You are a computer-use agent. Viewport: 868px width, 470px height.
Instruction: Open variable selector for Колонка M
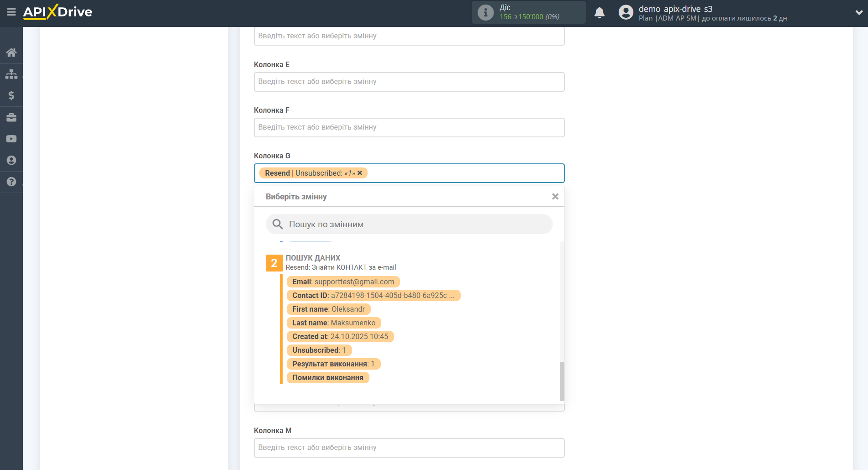pos(409,448)
